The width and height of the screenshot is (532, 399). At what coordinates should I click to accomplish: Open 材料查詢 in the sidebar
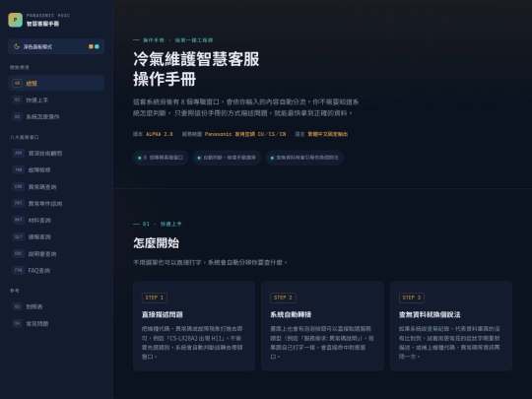tap(56, 220)
